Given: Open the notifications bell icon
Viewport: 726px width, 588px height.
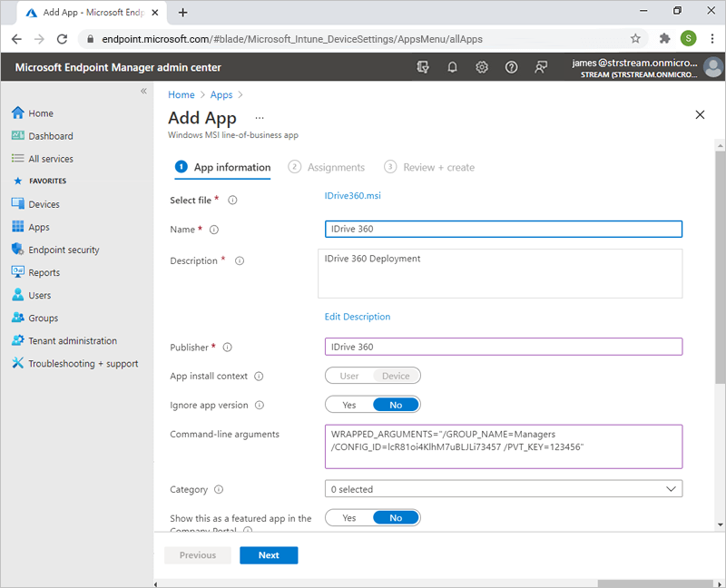Looking at the screenshot, I should coord(452,67).
